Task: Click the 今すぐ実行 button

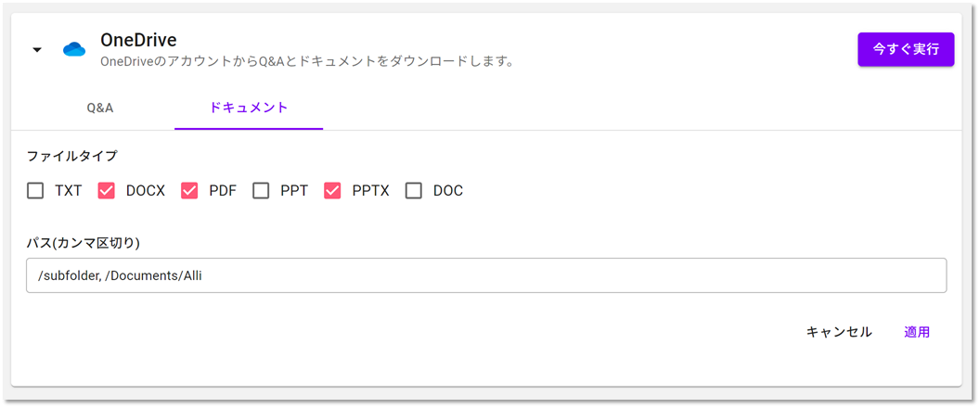Action: click(x=906, y=49)
